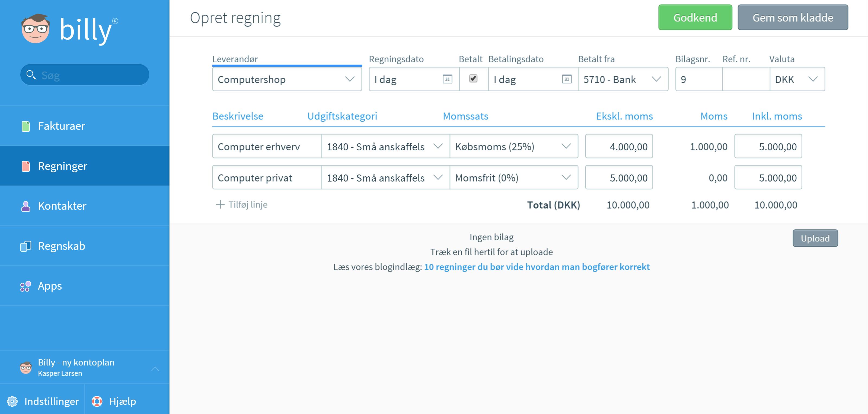Screen dimensions: 868x414
Task: Click Inkl. moms field in Computer erhverv row
Action: pyautogui.click(x=768, y=146)
